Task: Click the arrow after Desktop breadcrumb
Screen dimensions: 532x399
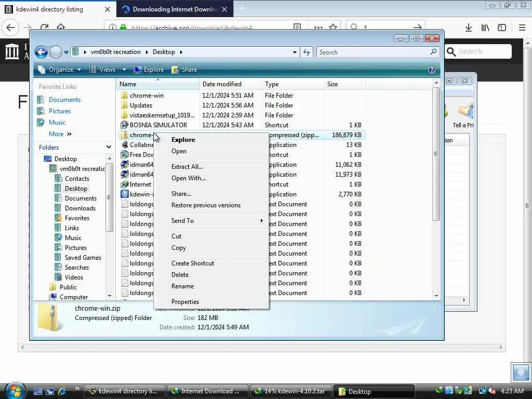Action: pyautogui.click(x=181, y=52)
